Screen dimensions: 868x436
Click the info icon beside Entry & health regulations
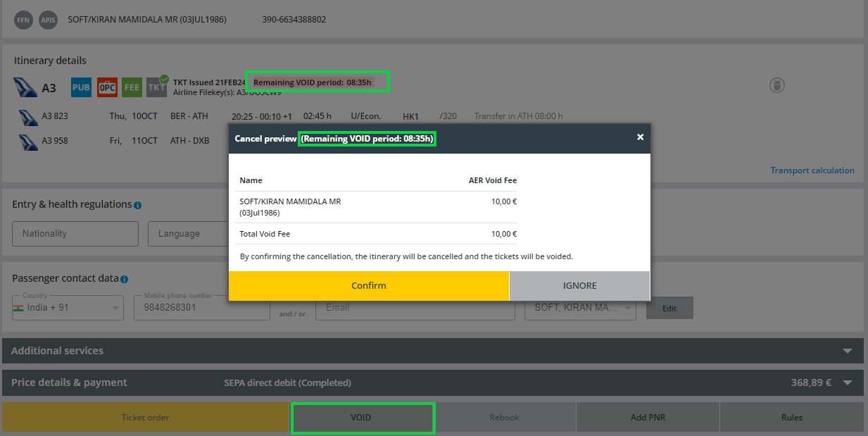click(x=138, y=205)
